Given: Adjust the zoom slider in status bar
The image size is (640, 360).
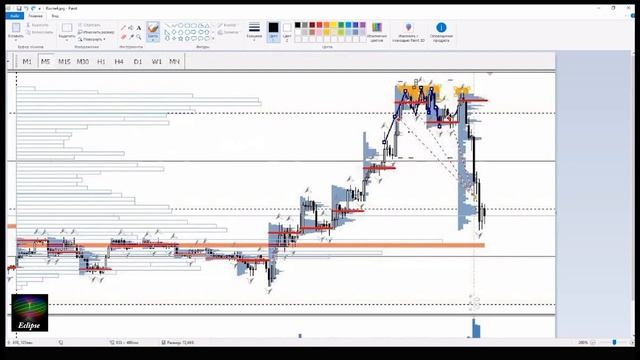Looking at the screenshot, I should pos(614,342).
